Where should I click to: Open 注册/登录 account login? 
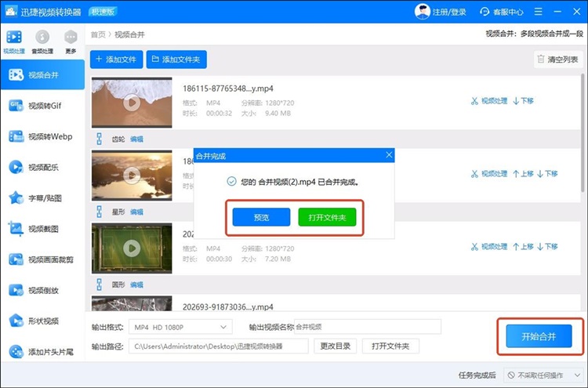pyautogui.click(x=441, y=12)
